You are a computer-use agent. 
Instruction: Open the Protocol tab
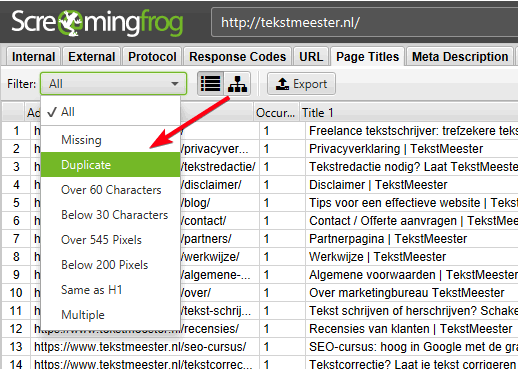[x=152, y=57]
